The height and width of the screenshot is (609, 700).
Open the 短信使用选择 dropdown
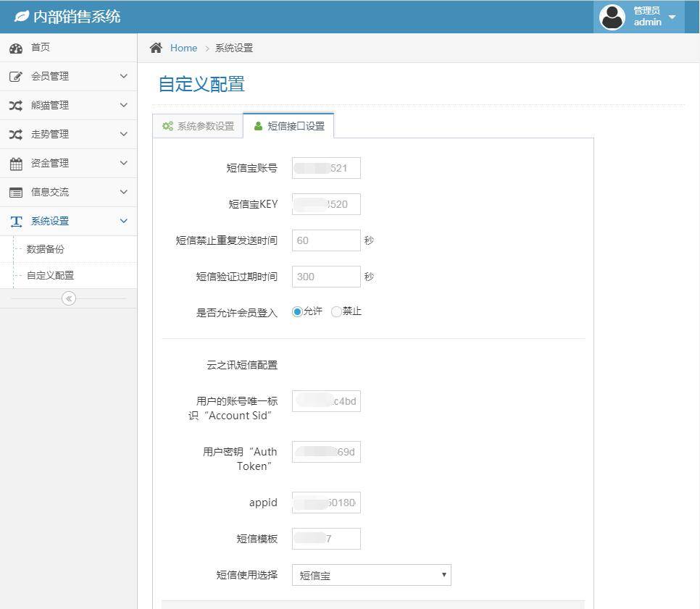(x=371, y=576)
